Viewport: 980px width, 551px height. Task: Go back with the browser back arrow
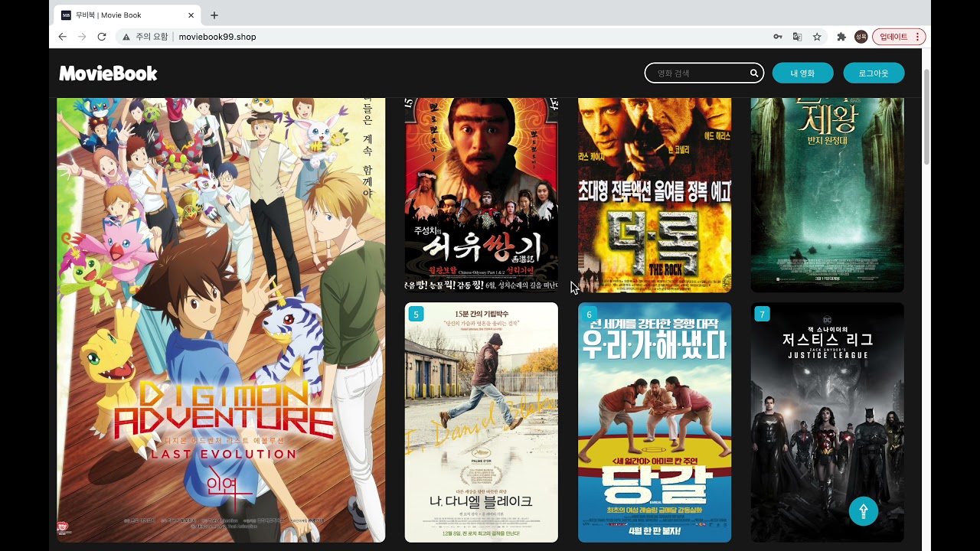pyautogui.click(x=63, y=37)
